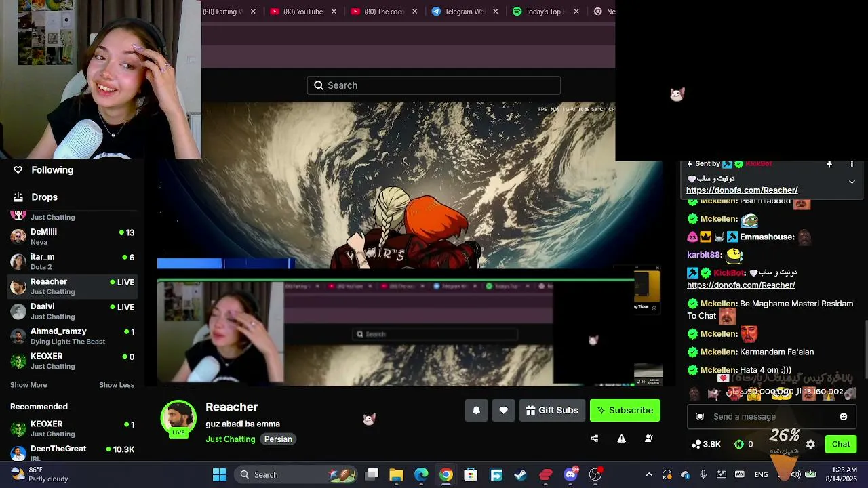This screenshot has width=868, height=488.
Task: Open the Just Chatting category link
Action: tap(231, 439)
